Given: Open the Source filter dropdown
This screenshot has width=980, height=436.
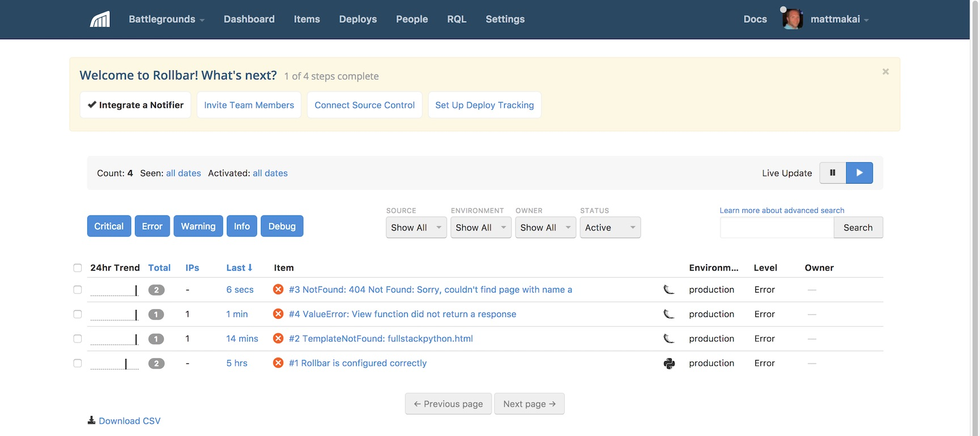Looking at the screenshot, I should (x=416, y=227).
